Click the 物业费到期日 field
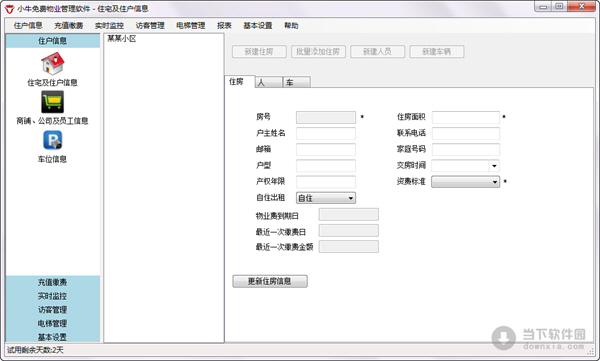600x361 pixels. click(x=349, y=214)
